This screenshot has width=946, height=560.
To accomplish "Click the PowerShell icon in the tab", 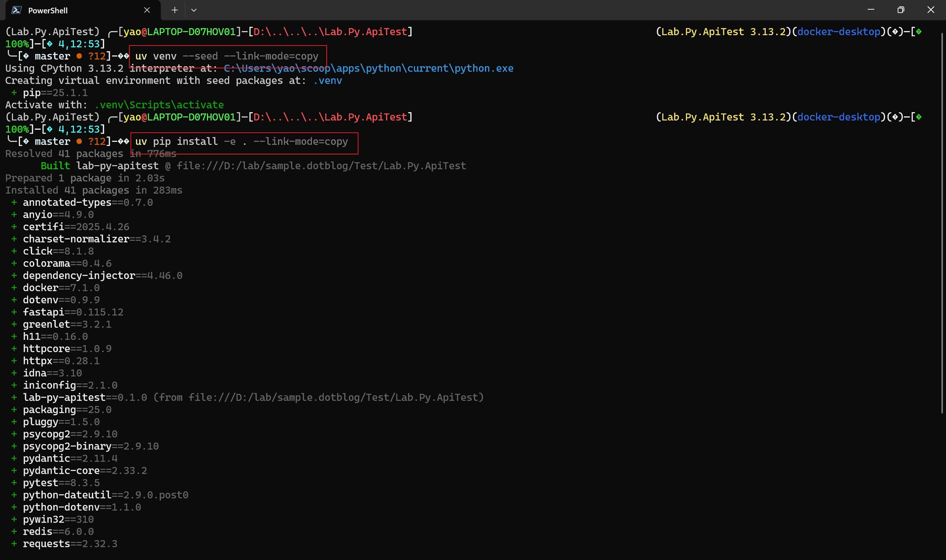I will tap(17, 10).
